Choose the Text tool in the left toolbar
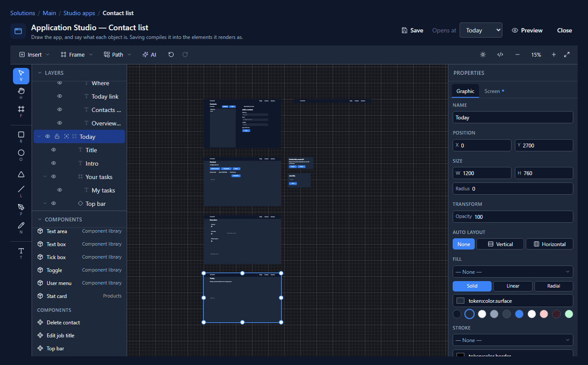Image resolution: width=588 pixels, height=365 pixels. pyautogui.click(x=21, y=253)
